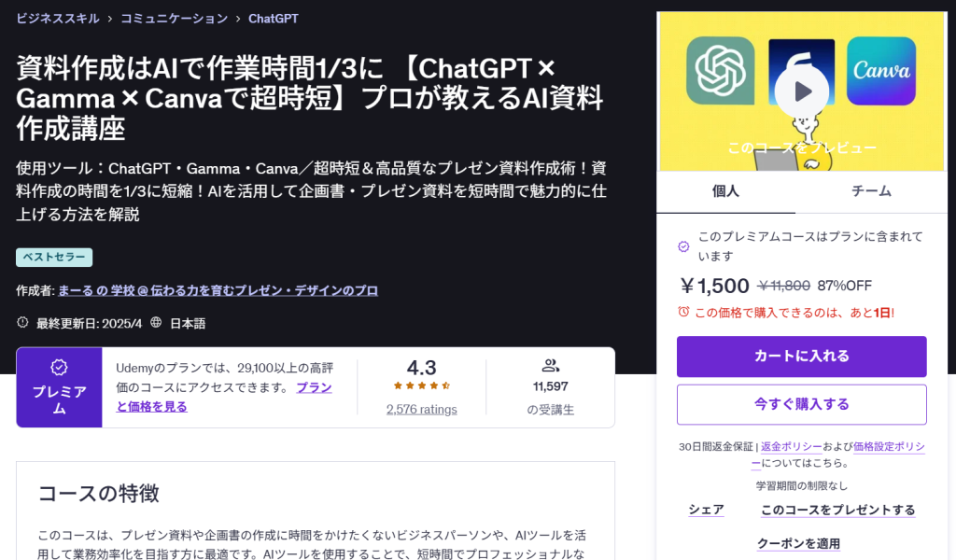Click the star rating icons
956x560 pixels.
pyautogui.click(x=421, y=385)
